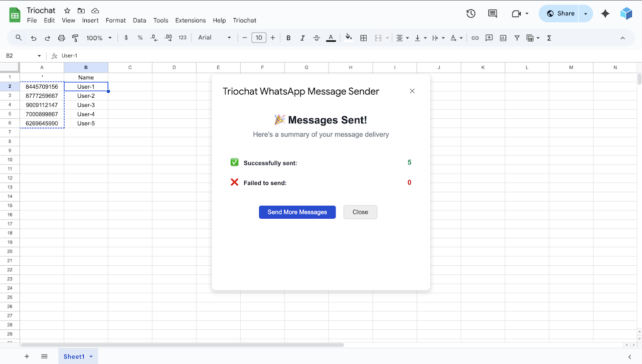Click the Send More Messages button

coord(297,212)
